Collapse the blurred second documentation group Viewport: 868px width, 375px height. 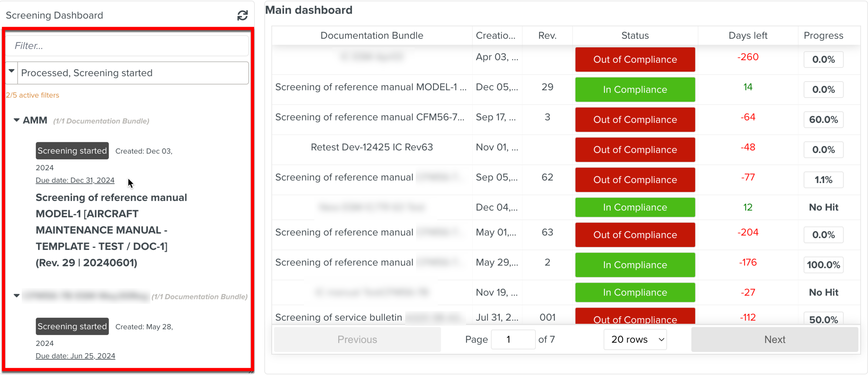[x=16, y=296]
